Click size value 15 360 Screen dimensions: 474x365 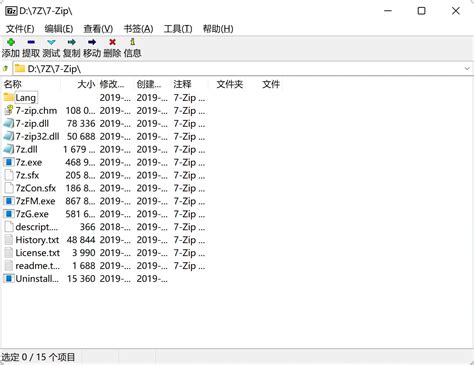[81, 279]
